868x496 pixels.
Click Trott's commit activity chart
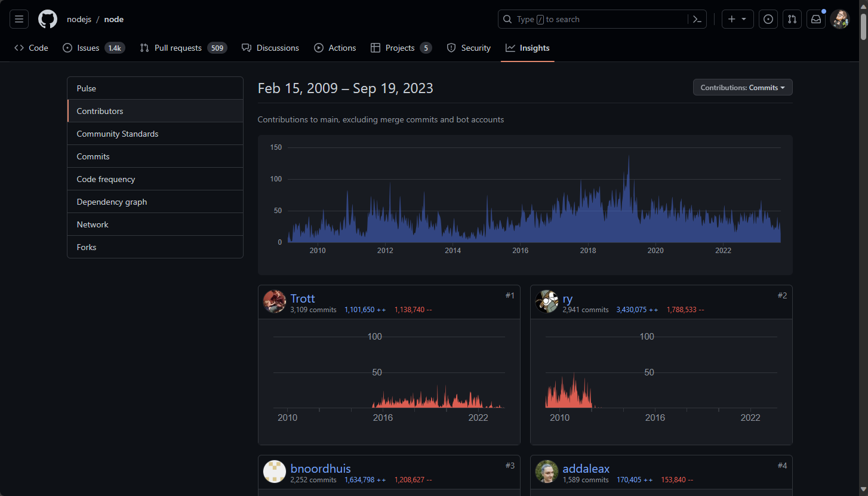pyautogui.click(x=389, y=376)
